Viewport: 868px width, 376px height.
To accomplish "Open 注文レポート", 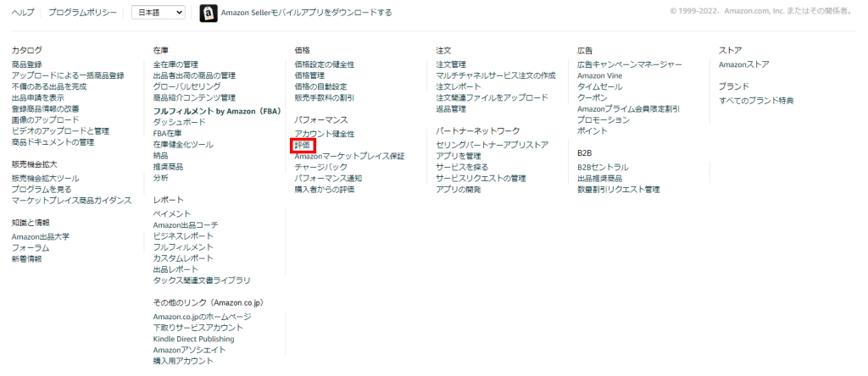I will pos(459,87).
